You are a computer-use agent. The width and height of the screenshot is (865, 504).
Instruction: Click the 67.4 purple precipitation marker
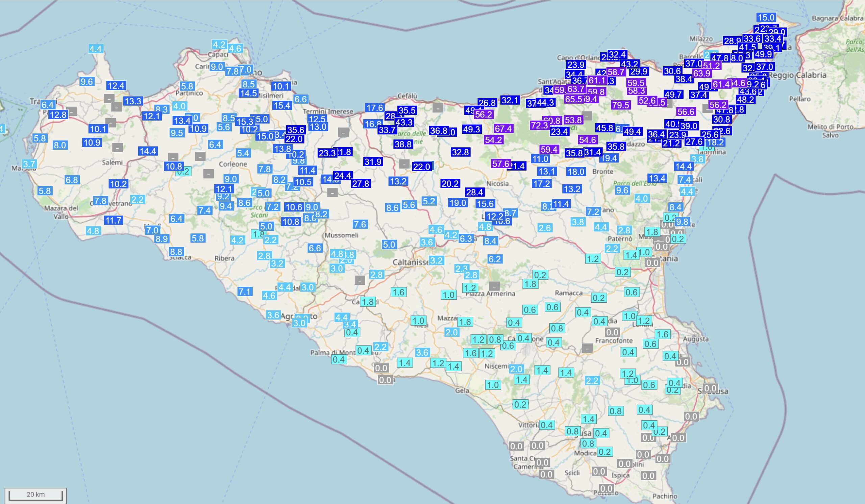click(x=503, y=129)
